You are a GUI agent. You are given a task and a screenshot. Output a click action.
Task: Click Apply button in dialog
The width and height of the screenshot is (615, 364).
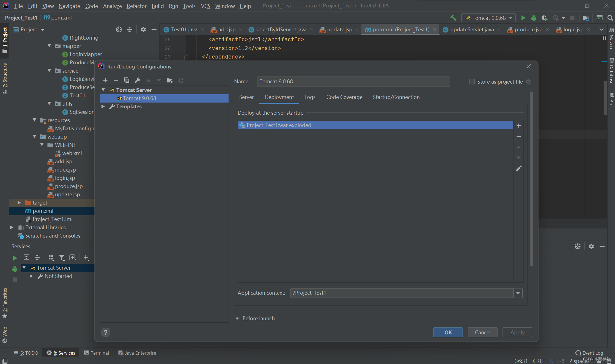[x=517, y=332]
